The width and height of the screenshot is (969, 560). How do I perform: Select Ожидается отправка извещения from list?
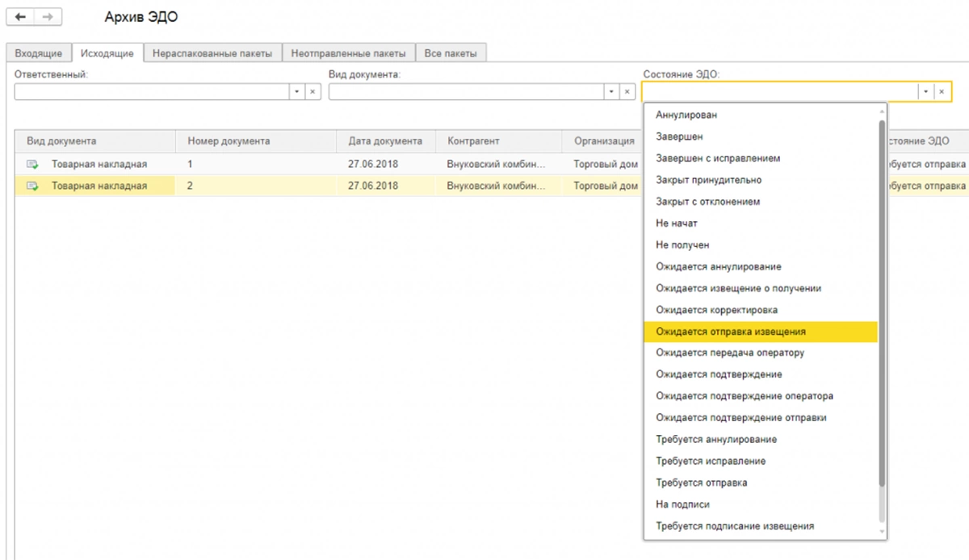(730, 332)
